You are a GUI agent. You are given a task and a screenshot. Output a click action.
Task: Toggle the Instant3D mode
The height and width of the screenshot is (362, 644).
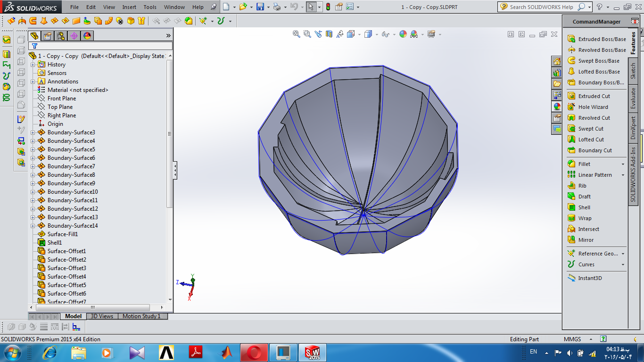[x=589, y=278]
